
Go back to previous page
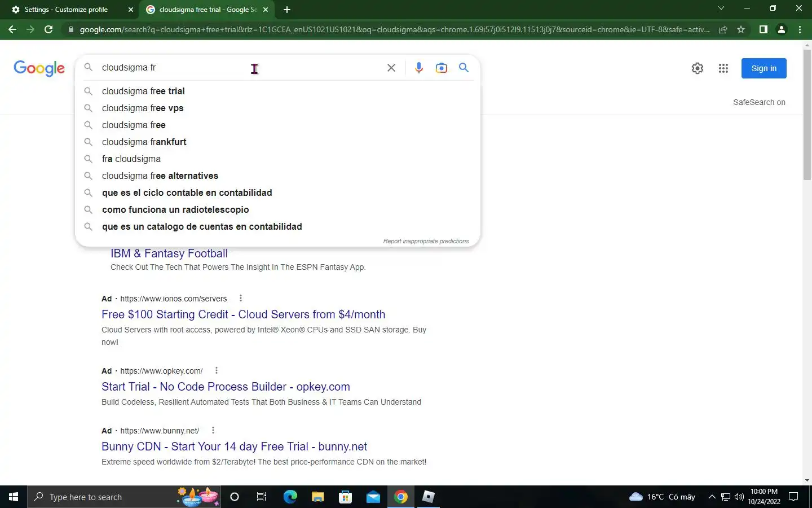click(x=12, y=29)
